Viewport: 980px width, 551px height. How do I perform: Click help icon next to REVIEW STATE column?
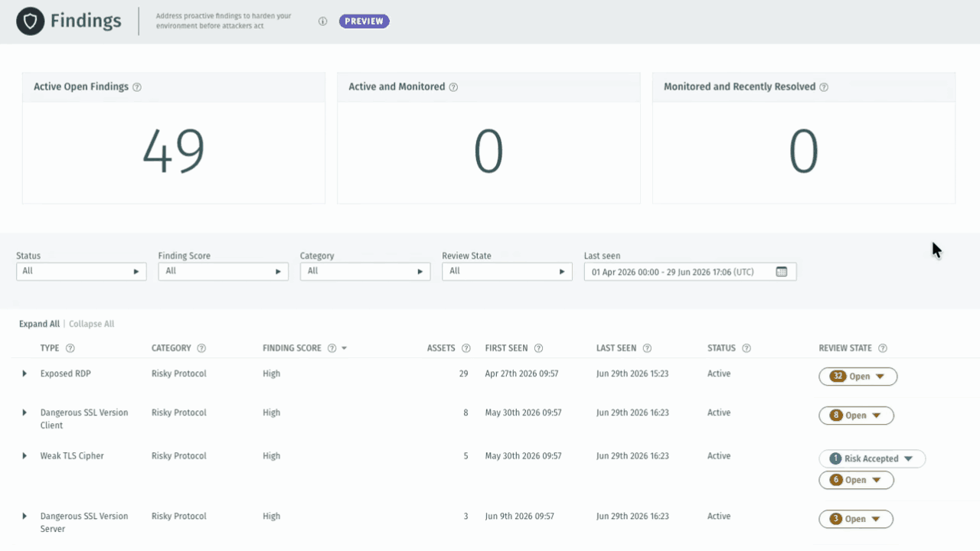883,348
